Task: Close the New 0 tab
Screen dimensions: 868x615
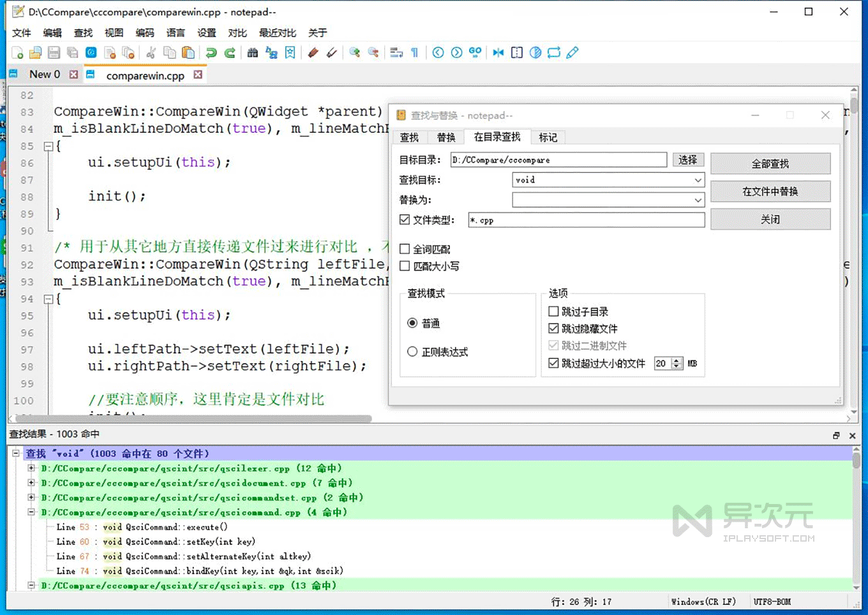Action: [74, 75]
